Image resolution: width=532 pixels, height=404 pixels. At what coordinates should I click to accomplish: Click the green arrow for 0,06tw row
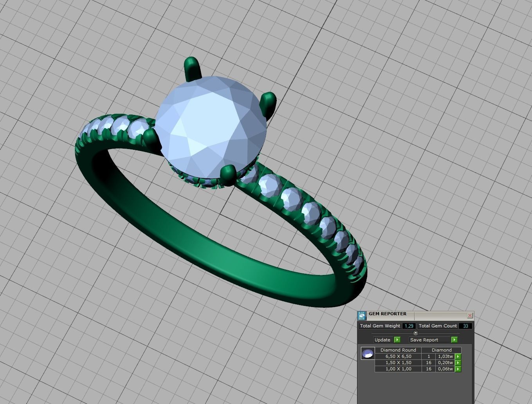tap(458, 369)
